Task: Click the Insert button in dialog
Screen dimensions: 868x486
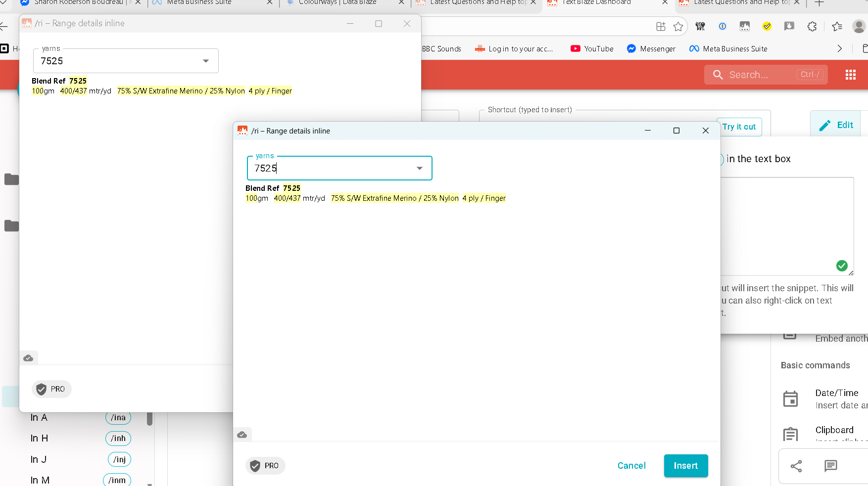Action: pos(685,466)
